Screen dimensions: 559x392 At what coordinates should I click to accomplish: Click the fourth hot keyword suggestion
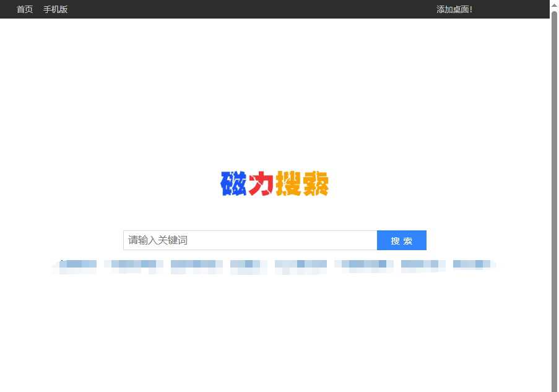pyautogui.click(x=247, y=265)
